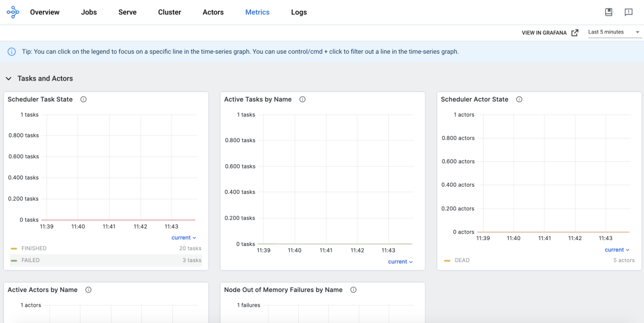
Task: Go to the Logs page
Action: 299,13
